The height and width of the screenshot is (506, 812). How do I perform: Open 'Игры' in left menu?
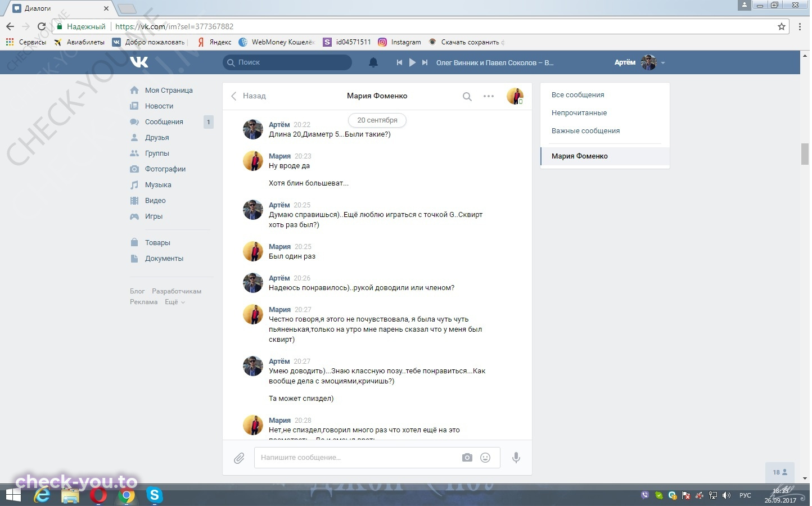pyautogui.click(x=154, y=216)
